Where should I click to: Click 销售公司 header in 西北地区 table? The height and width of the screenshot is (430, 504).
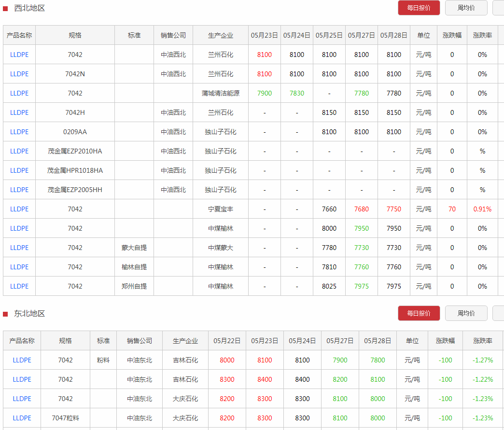173,35
